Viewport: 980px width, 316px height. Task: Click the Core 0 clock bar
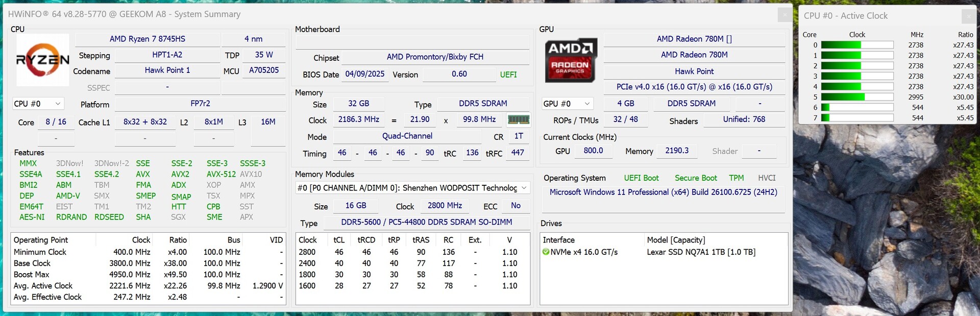pyautogui.click(x=856, y=45)
